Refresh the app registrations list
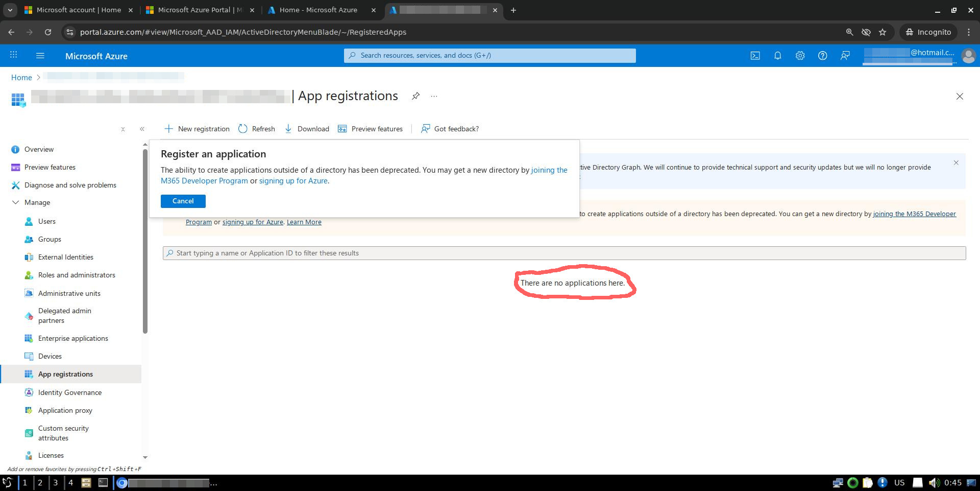 (x=257, y=129)
